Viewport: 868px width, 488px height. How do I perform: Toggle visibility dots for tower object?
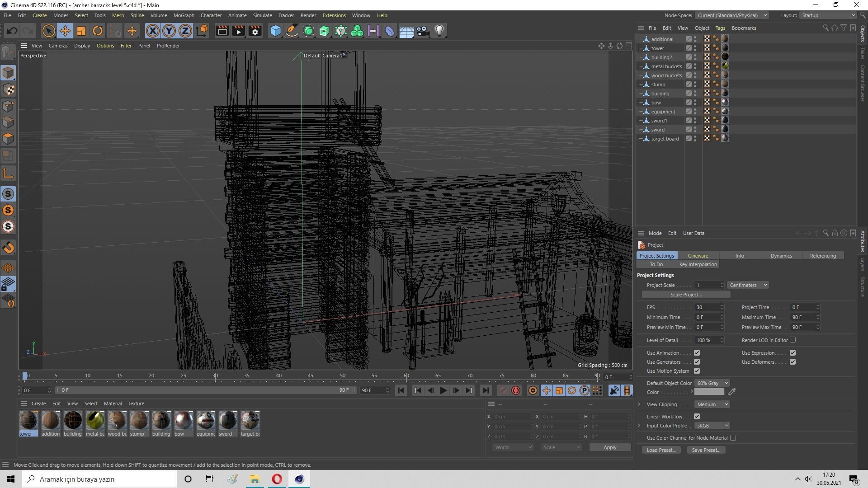[695, 48]
